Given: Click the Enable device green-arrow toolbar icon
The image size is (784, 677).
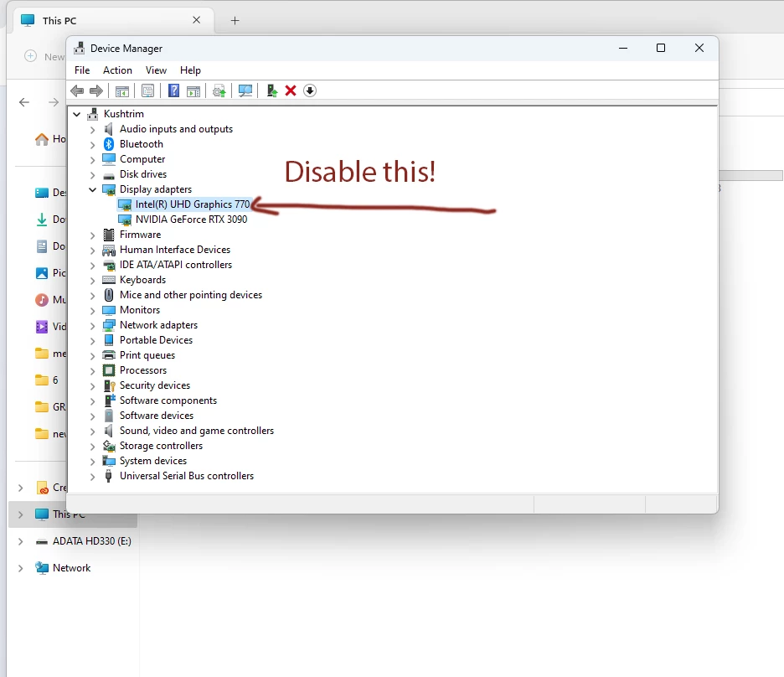Looking at the screenshot, I should (272, 90).
